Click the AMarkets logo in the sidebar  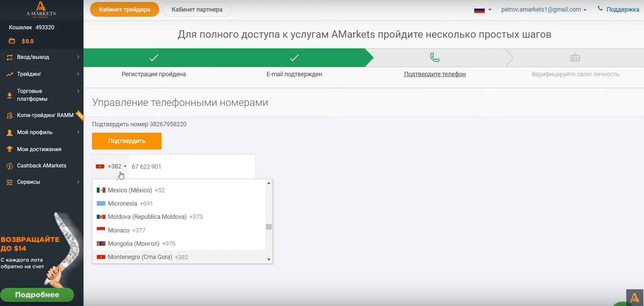41,10
